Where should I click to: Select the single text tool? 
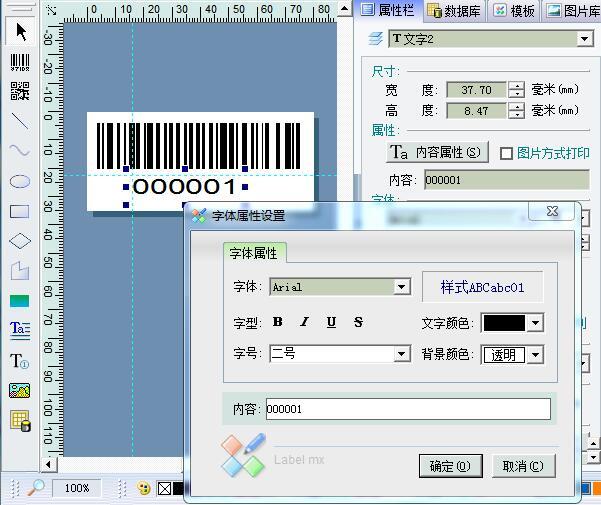coord(19,361)
